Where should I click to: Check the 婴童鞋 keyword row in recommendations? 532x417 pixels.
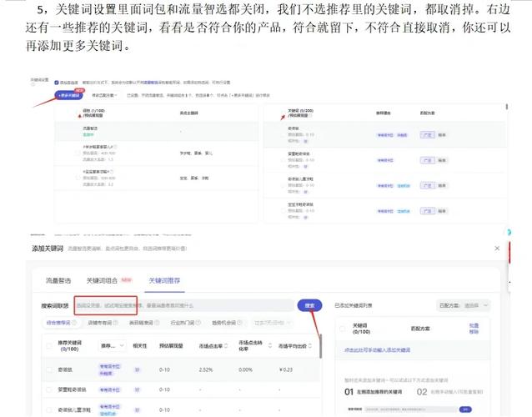pos(49,389)
